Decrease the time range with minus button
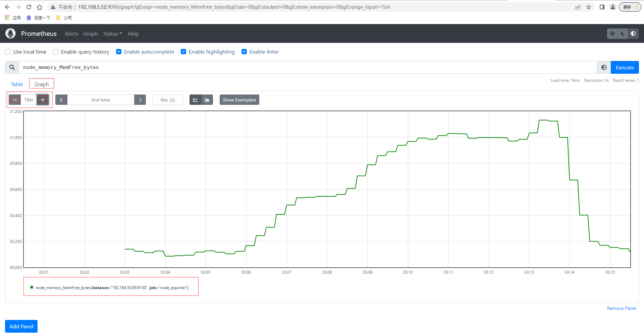644x335 pixels. 15,100
